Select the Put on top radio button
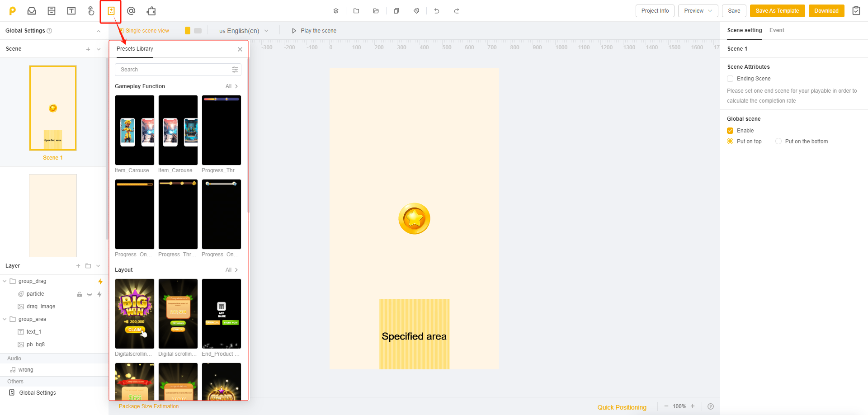Screen dimensions: 868x415 point(730,141)
